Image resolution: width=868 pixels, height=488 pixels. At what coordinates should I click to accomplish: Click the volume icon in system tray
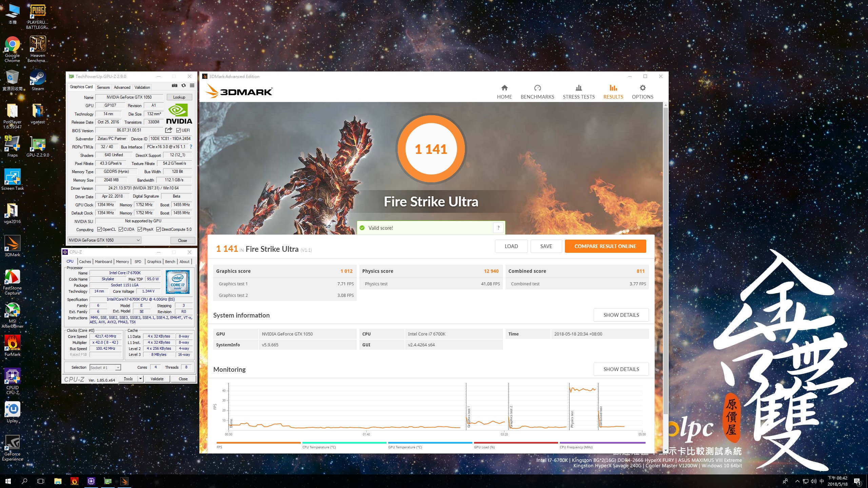click(813, 481)
